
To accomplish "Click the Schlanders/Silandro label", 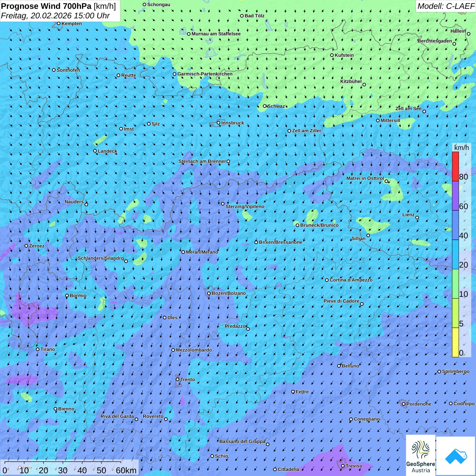I will 101,258.
